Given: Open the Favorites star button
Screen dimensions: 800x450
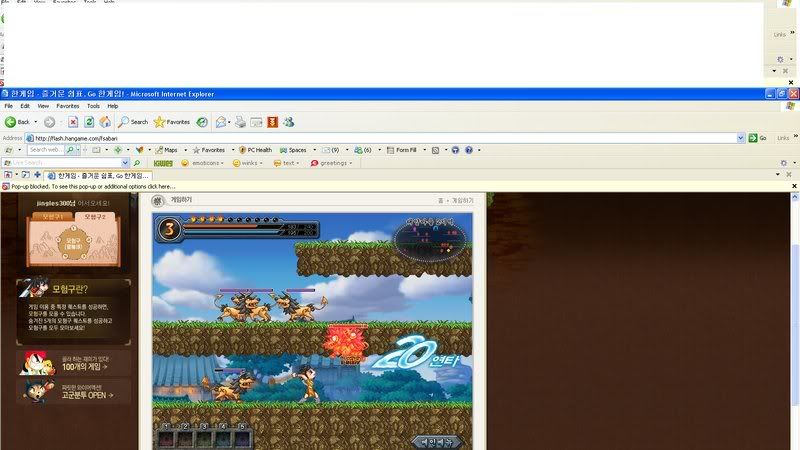Looking at the screenshot, I should 171,122.
